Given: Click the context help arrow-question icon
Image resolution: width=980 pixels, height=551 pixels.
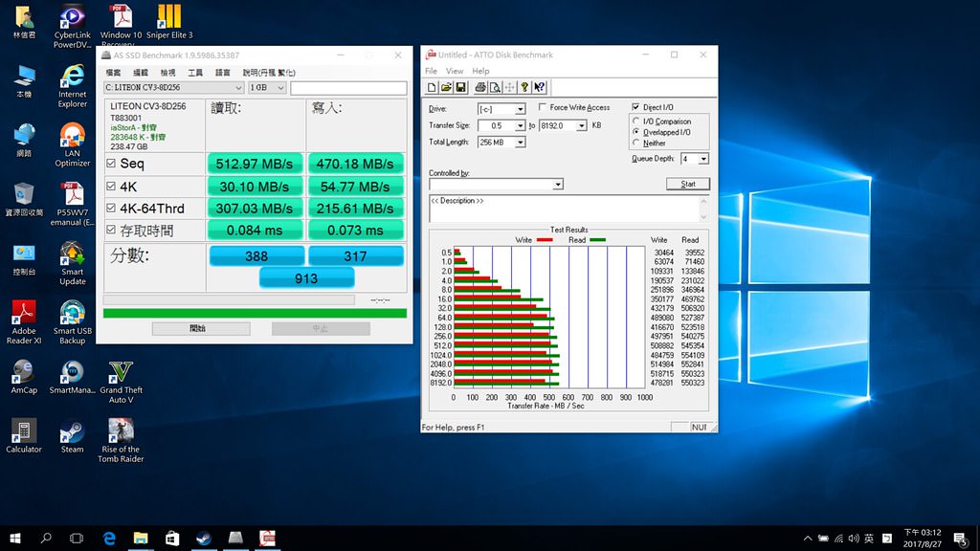Looking at the screenshot, I should pos(540,87).
